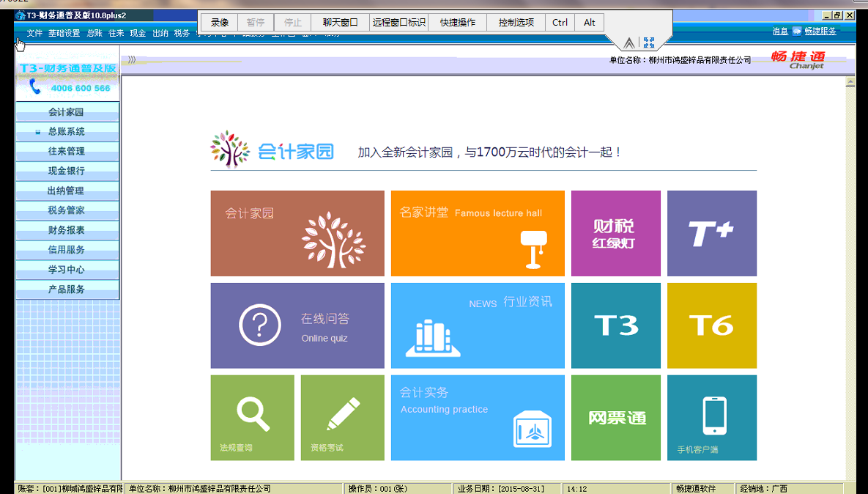Click the 会计家园 colorful tree logo
Image resolution: width=868 pixels, height=494 pixels.
point(230,150)
